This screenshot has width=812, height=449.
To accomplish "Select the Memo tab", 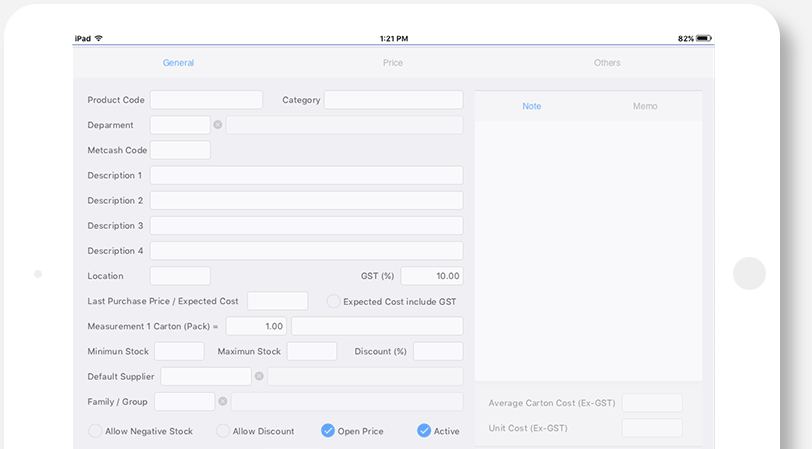I will [x=645, y=106].
